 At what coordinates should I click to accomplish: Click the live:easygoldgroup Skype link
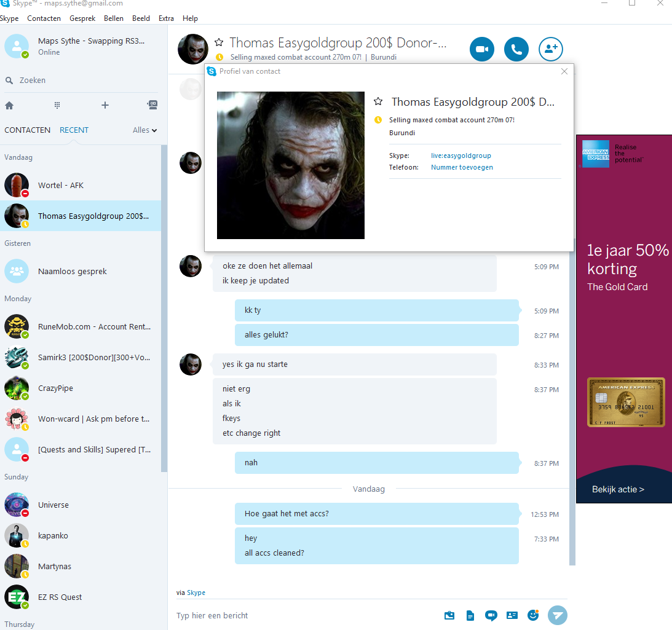point(461,156)
